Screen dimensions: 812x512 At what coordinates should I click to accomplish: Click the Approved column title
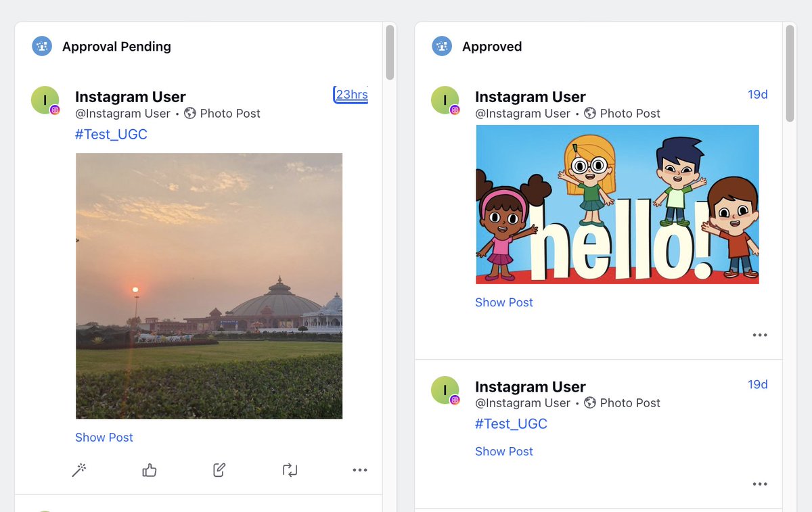492,47
